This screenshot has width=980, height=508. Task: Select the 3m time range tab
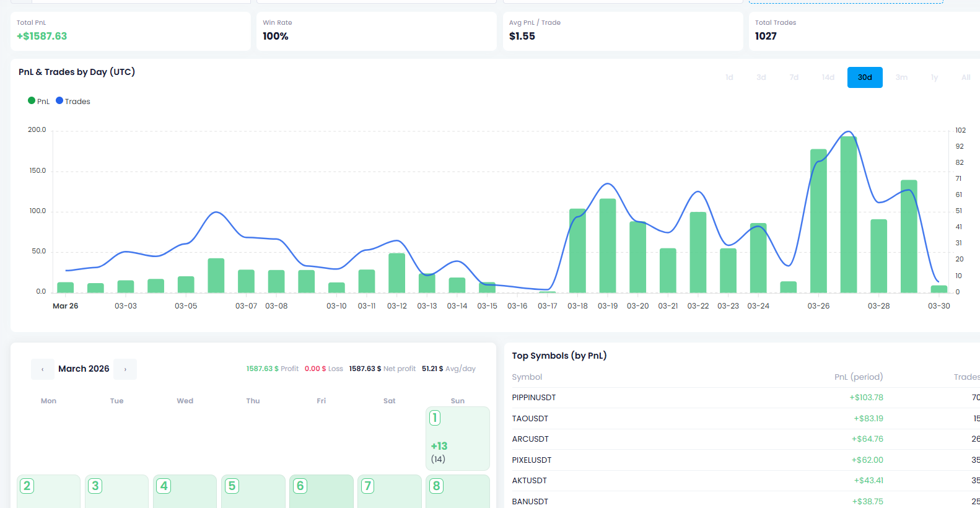tap(901, 77)
